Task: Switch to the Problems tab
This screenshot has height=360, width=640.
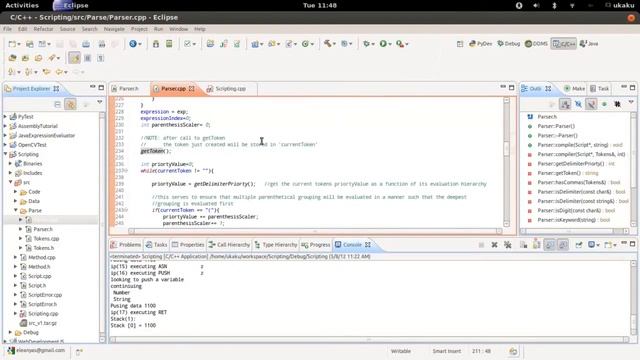Action: [x=126, y=244]
